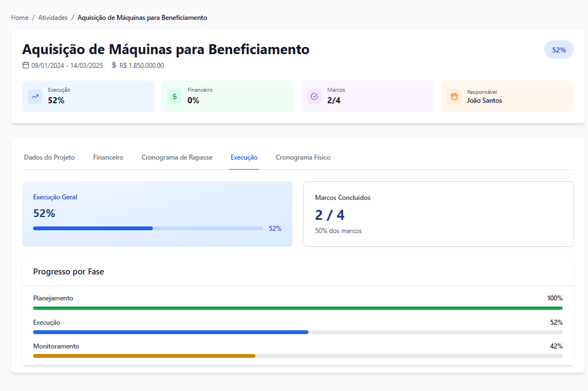Click the Progresso por Fase heading

(68, 272)
